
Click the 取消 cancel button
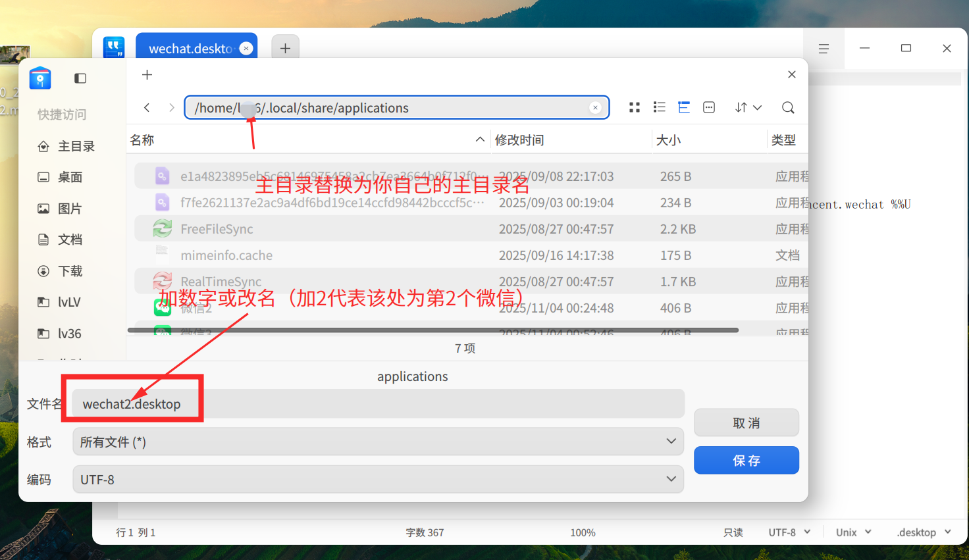click(746, 422)
